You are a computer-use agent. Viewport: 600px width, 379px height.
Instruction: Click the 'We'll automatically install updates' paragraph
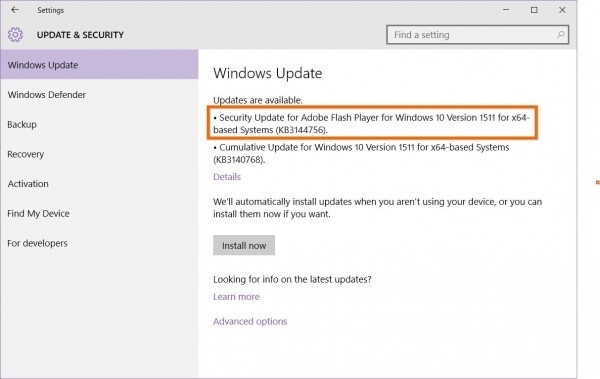click(x=378, y=208)
